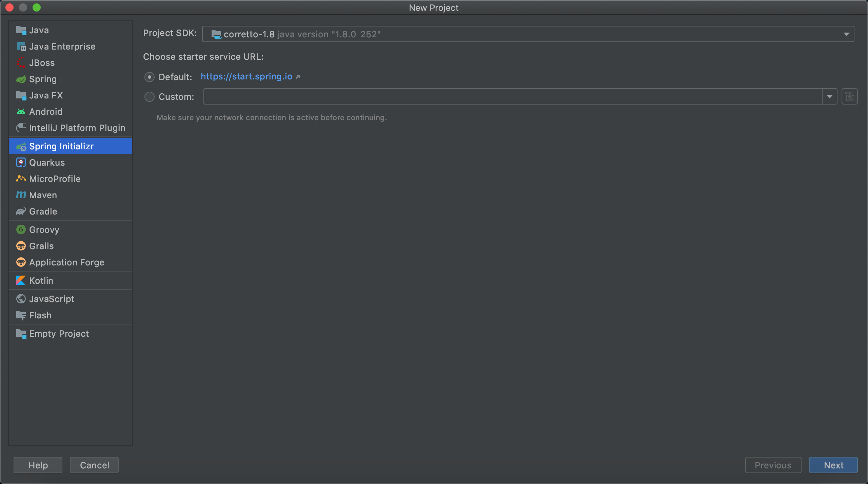
Task: Open the https://start.spring.io link
Action: (x=246, y=77)
